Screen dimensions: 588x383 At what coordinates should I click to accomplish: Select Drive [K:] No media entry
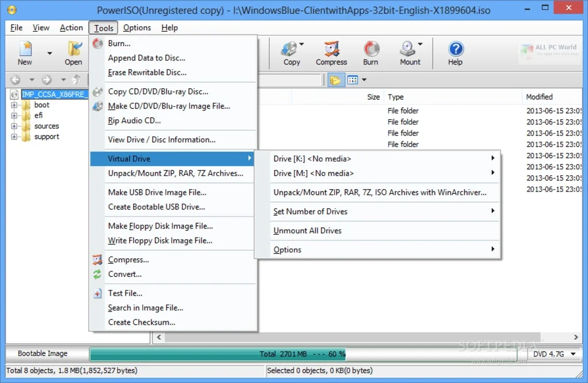[x=312, y=159]
